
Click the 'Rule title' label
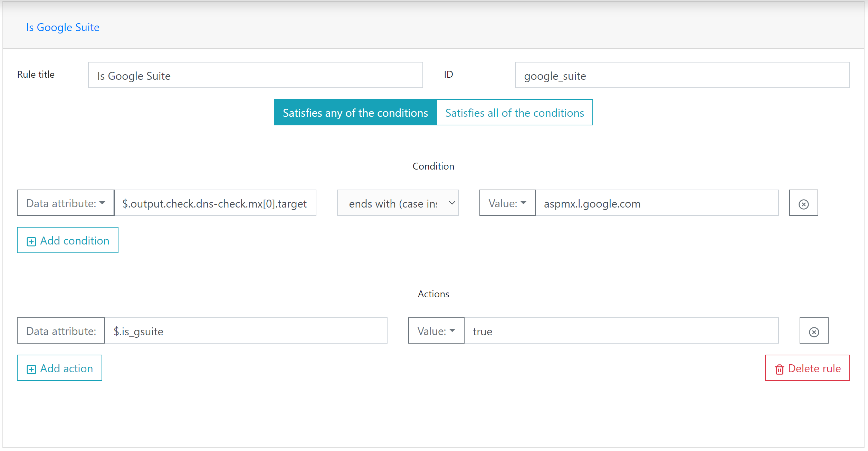tap(36, 74)
